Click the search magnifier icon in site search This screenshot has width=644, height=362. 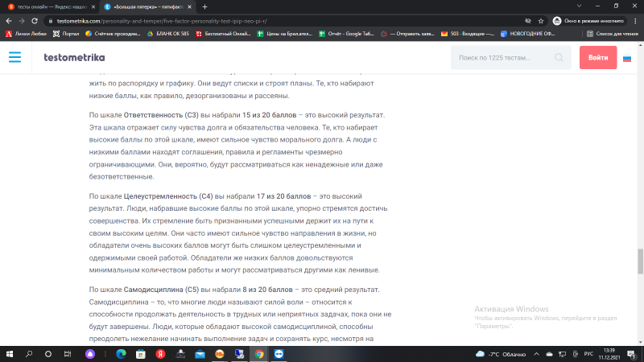pos(559,58)
